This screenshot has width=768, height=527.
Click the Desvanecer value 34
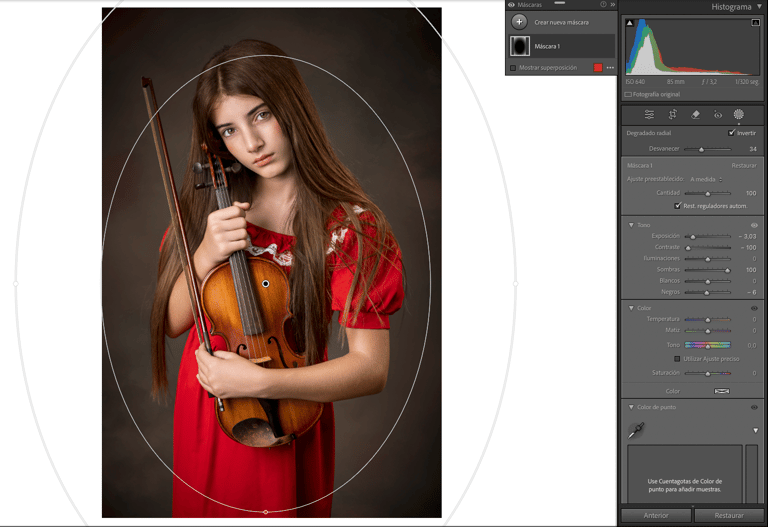click(x=753, y=149)
